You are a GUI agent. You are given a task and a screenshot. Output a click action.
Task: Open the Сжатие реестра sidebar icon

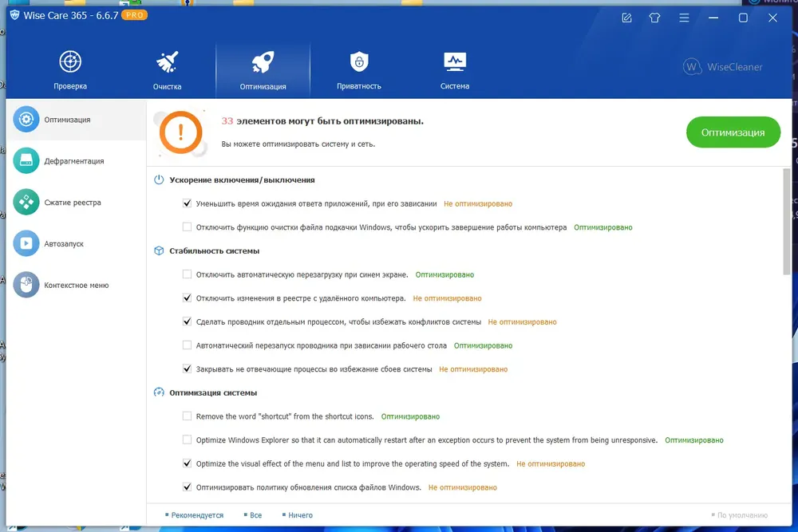click(x=26, y=203)
